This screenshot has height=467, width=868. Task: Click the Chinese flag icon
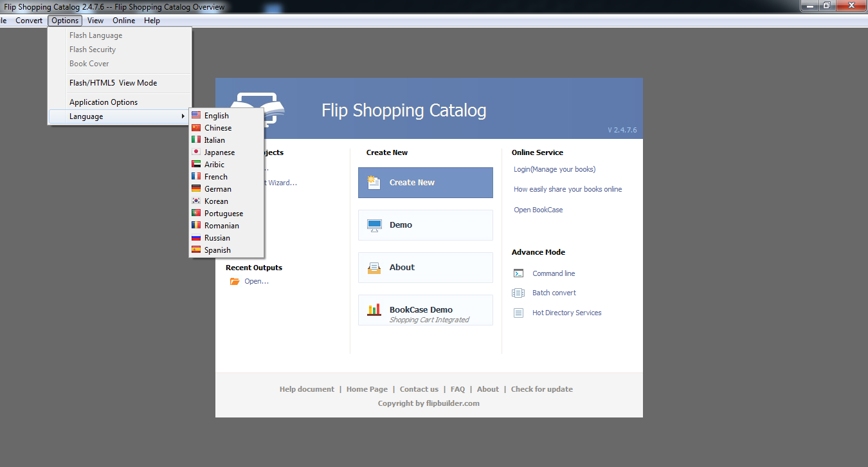pyautogui.click(x=196, y=127)
